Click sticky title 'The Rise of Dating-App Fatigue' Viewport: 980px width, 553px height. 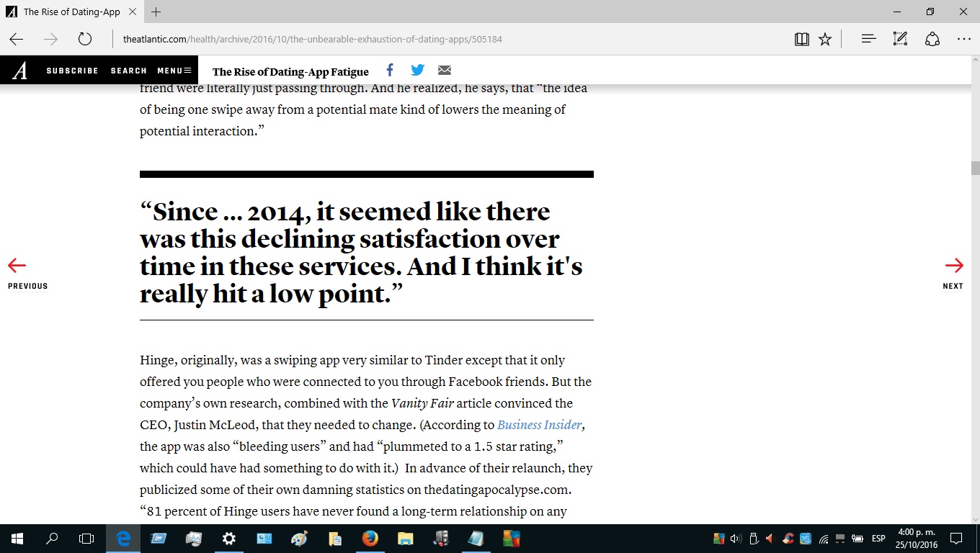coord(290,71)
